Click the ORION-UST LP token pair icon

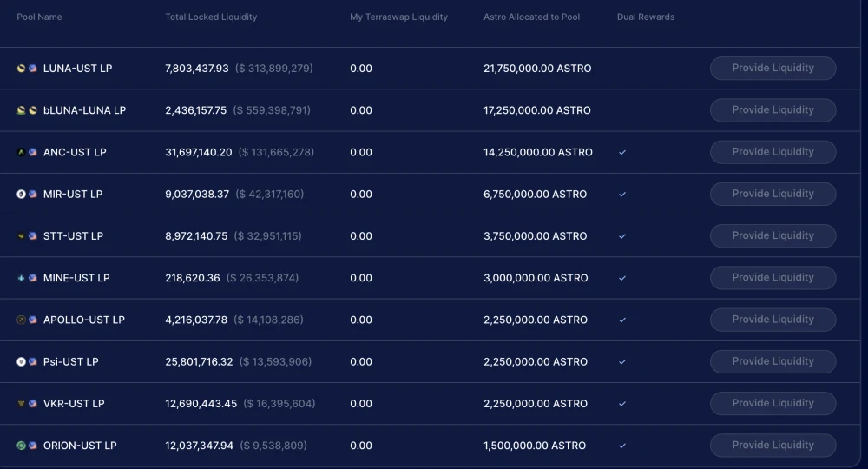pos(27,446)
